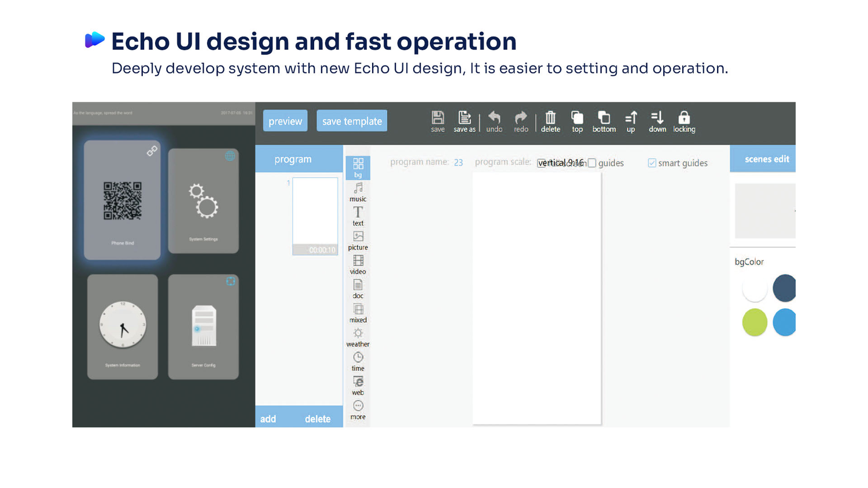Screen dimensions: 868x488
Task: Toggle the locking padlock icon
Action: pyautogui.click(x=684, y=121)
